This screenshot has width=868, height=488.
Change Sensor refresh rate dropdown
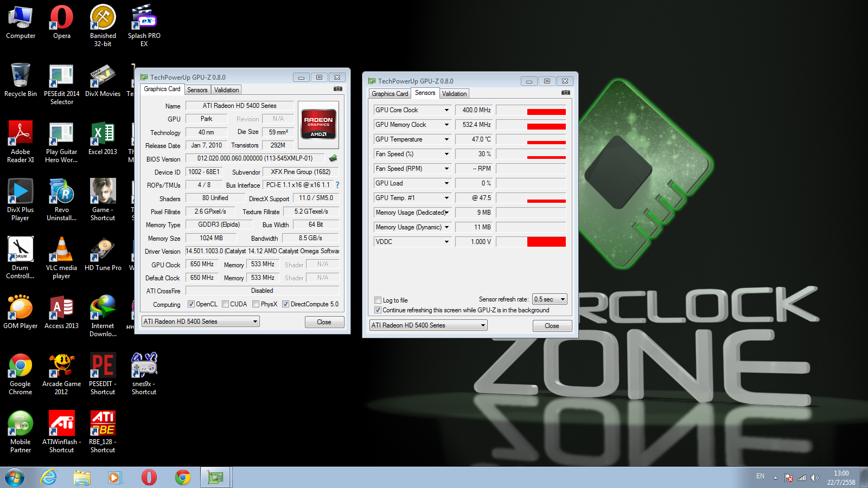click(550, 299)
